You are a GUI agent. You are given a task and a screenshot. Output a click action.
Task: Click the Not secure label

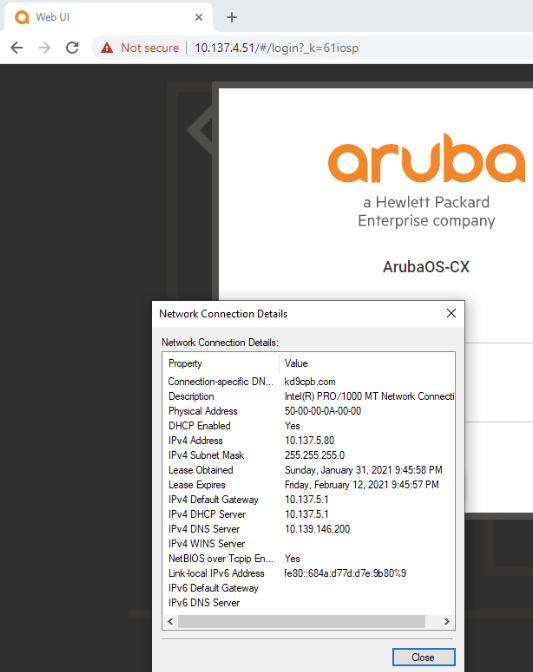[150, 48]
